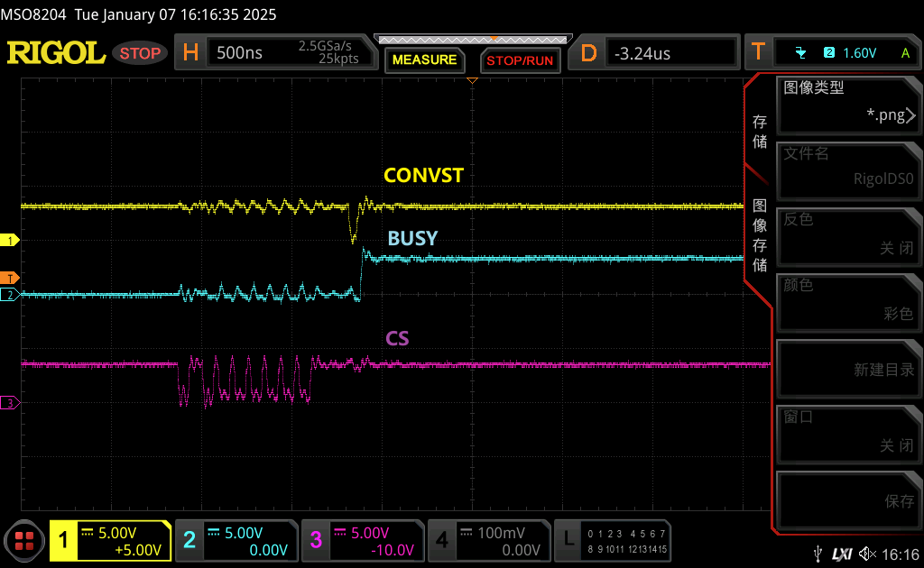Open the horizontal timebase H settings
The height and width of the screenshot is (568, 924).
[190, 53]
